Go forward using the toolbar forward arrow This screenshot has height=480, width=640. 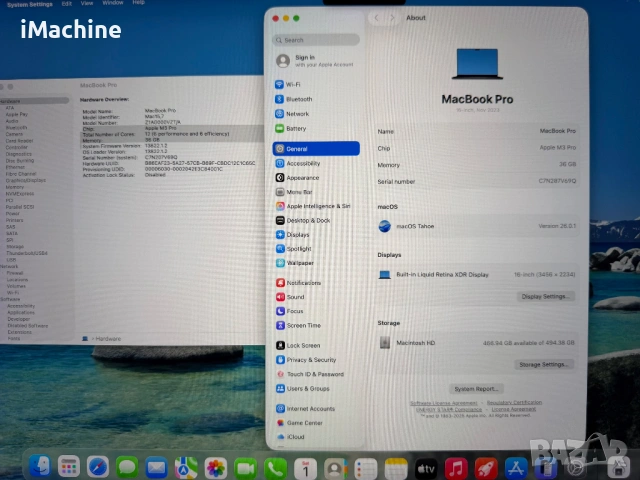392,18
